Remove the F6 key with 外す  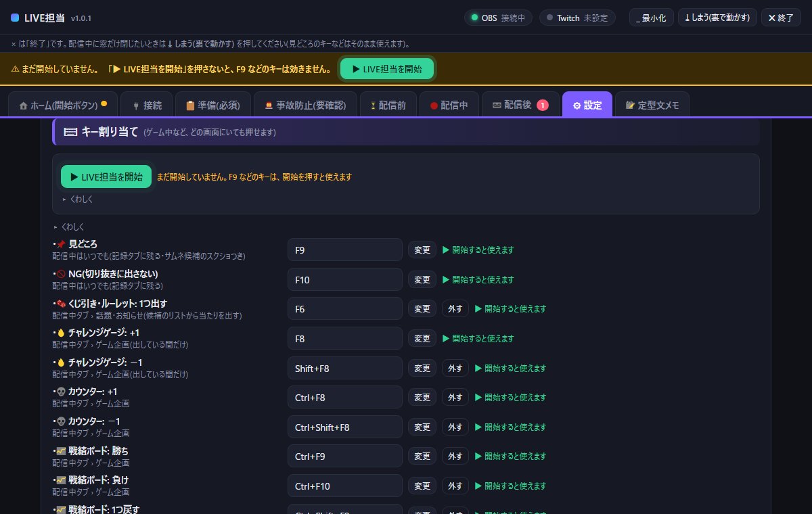455,308
